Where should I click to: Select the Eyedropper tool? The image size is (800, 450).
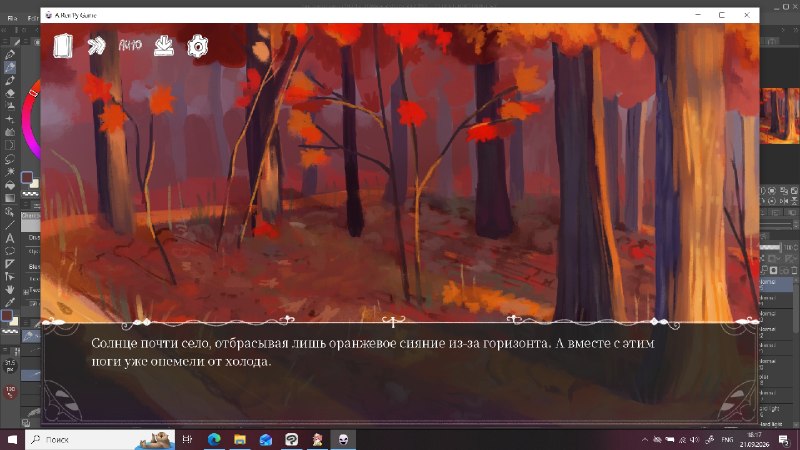[x=10, y=303]
